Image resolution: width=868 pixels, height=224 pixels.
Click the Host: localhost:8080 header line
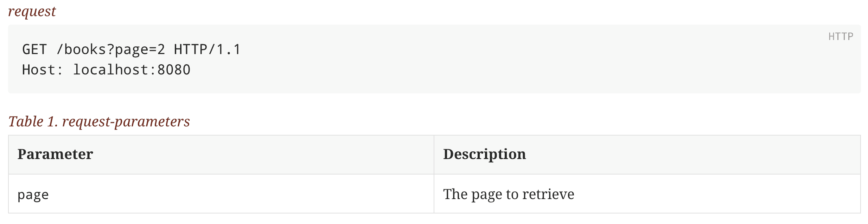coord(106,70)
